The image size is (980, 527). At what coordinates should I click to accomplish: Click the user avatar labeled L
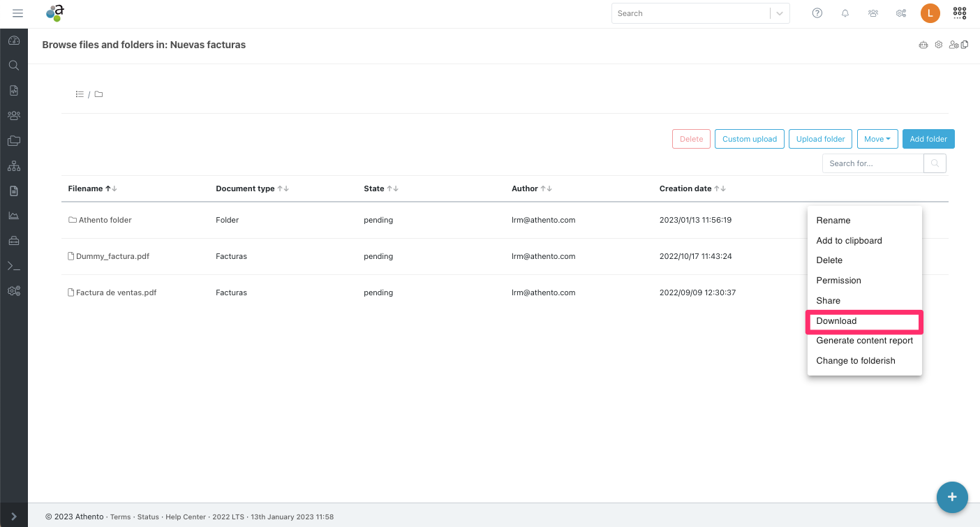(930, 13)
